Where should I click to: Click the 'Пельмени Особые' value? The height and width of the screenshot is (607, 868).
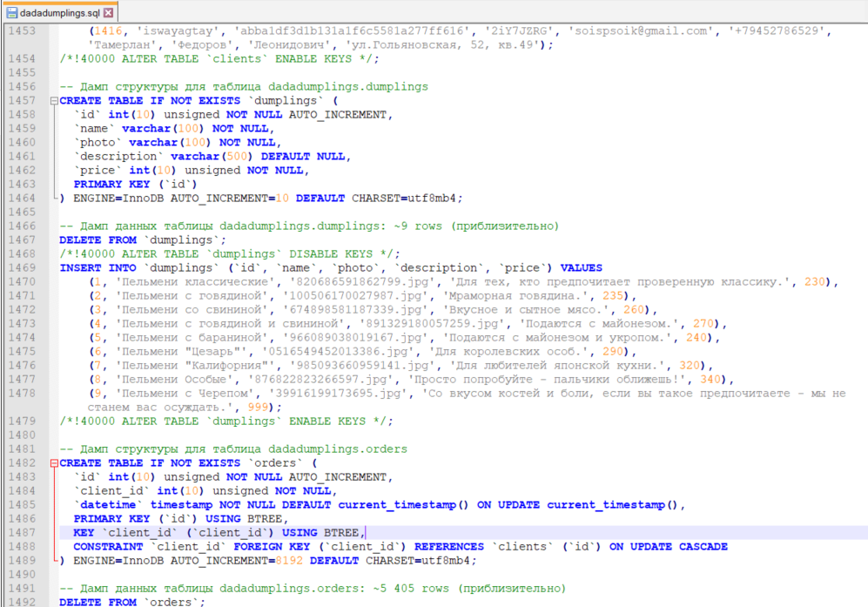(x=174, y=380)
